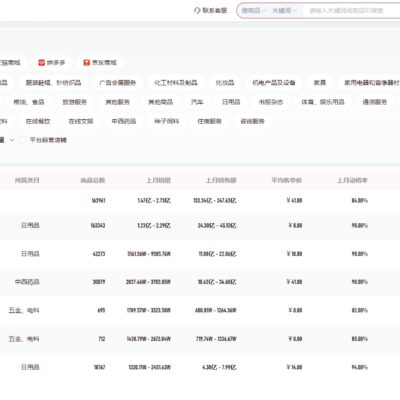Sort by 上月销售额 column header

point(221,180)
